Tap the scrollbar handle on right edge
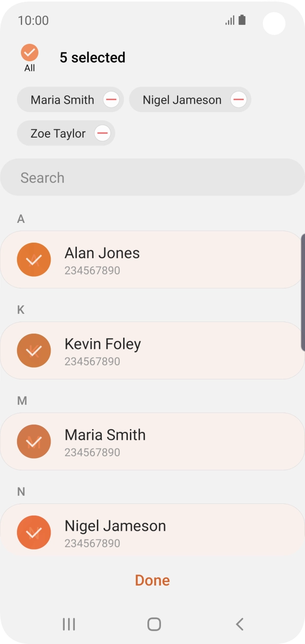The width and height of the screenshot is (305, 644). coord(303,292)
